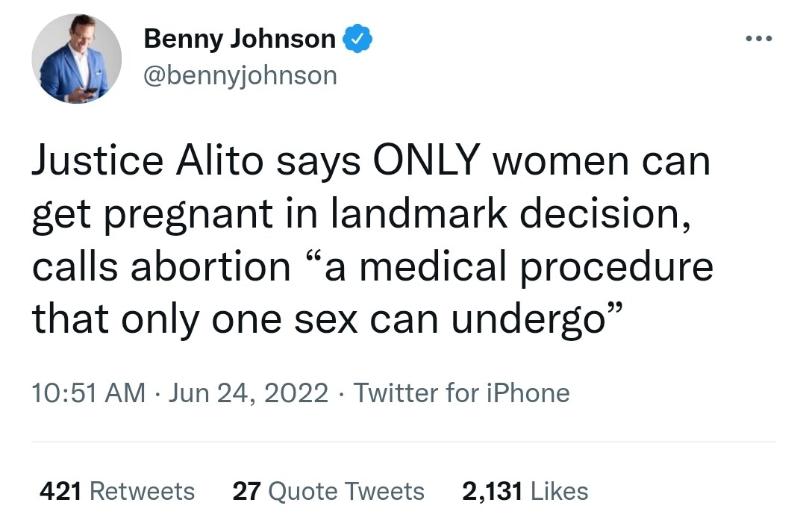806x532 pixels.
Task: Click the blue verified checkmark badge
Action: coord(357,39)
